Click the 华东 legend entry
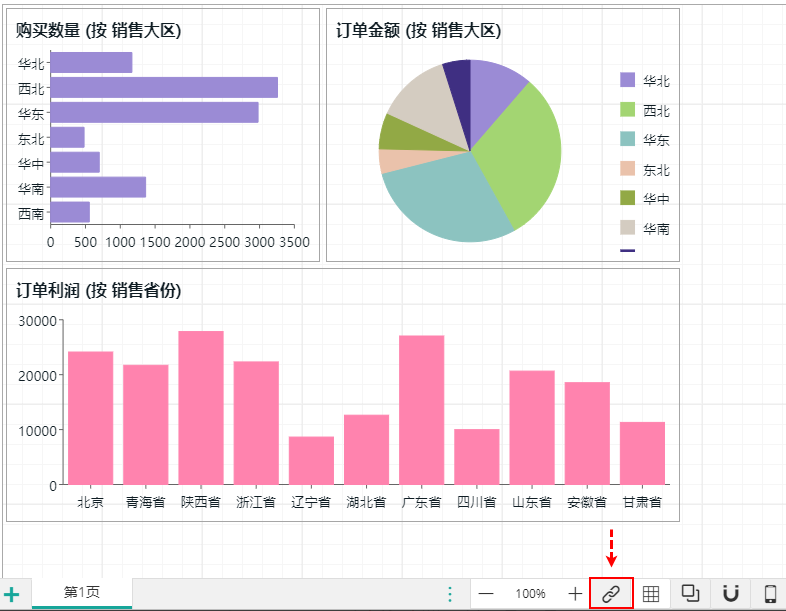 coord(655,140)
